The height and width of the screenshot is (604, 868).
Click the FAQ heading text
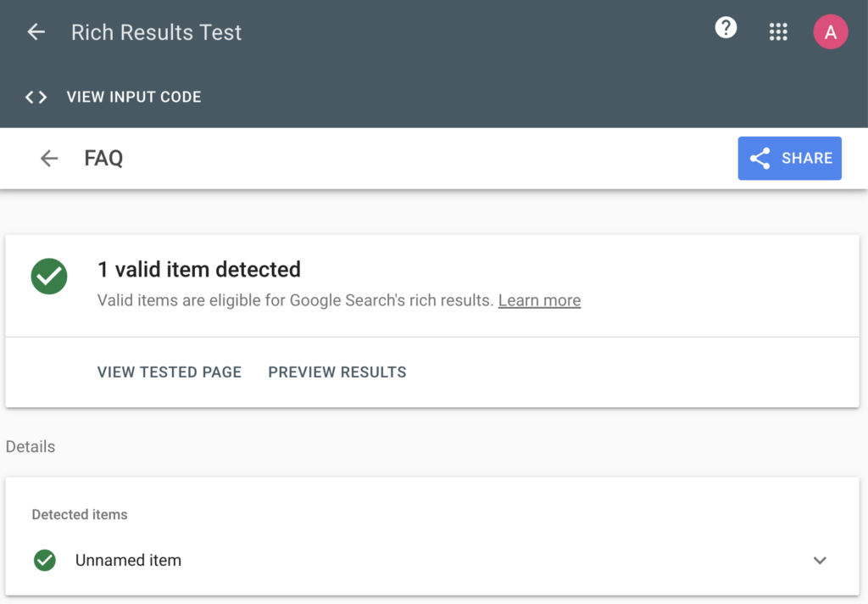pyautogui.click(x=103, y=158)
